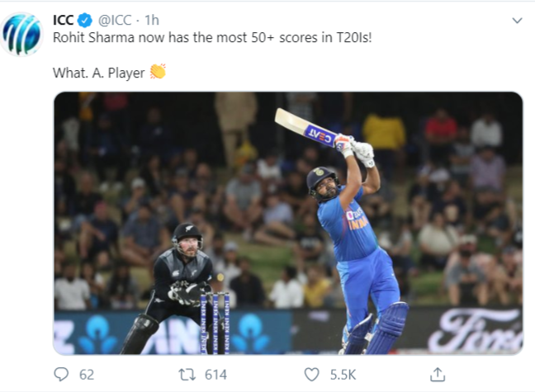
Task: Visit the @ICC handle link
Action: (115, 21)
